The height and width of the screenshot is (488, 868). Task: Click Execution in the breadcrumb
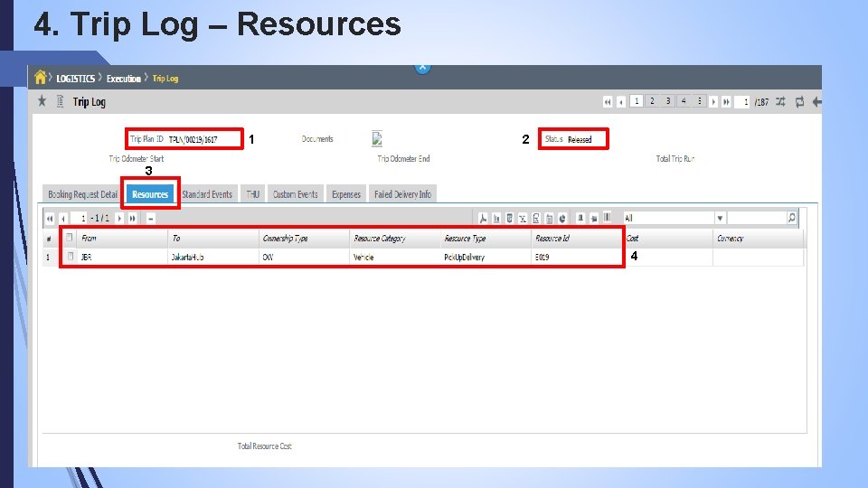click(x=124, y=79)
